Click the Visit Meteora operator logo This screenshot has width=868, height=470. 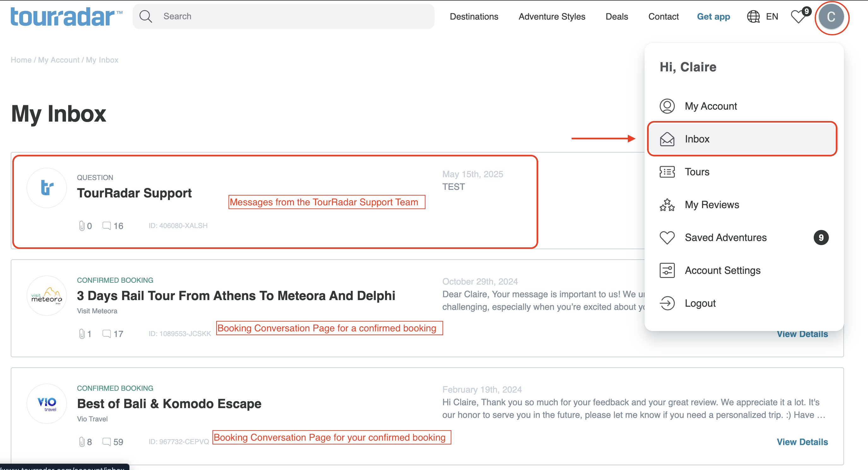click(47, 296)
